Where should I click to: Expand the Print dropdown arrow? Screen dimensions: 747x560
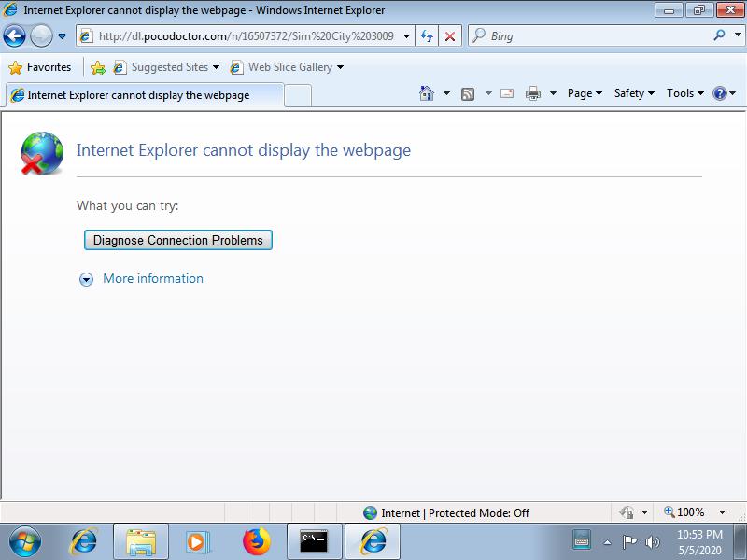pos(553,93)
